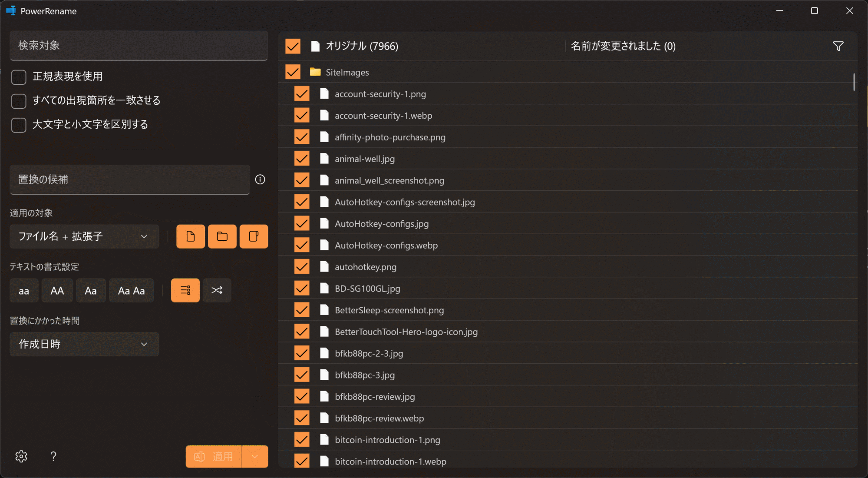Enable すべての出現箇所を一致させる checkbox
Image resolution: width=868 pixels, height=478 pixels.
(19, 101)
